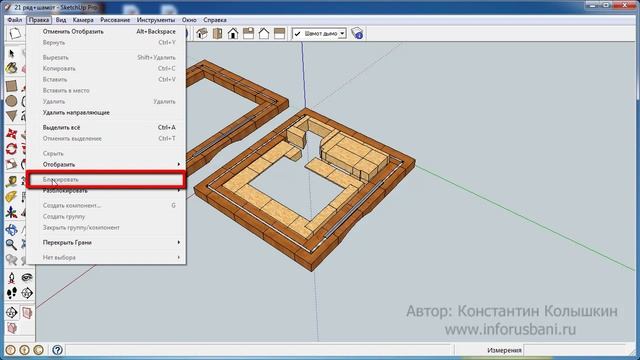The height and width of the screenshot is (360, 640).
Task: Open the layer selection dropdown
Action: [342, 34]
